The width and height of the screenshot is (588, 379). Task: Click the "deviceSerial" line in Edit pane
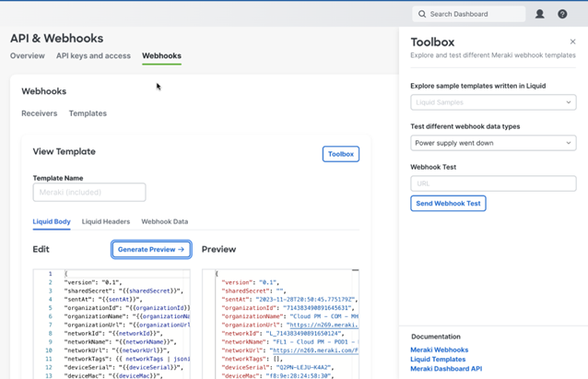click(x=123, y=368)
